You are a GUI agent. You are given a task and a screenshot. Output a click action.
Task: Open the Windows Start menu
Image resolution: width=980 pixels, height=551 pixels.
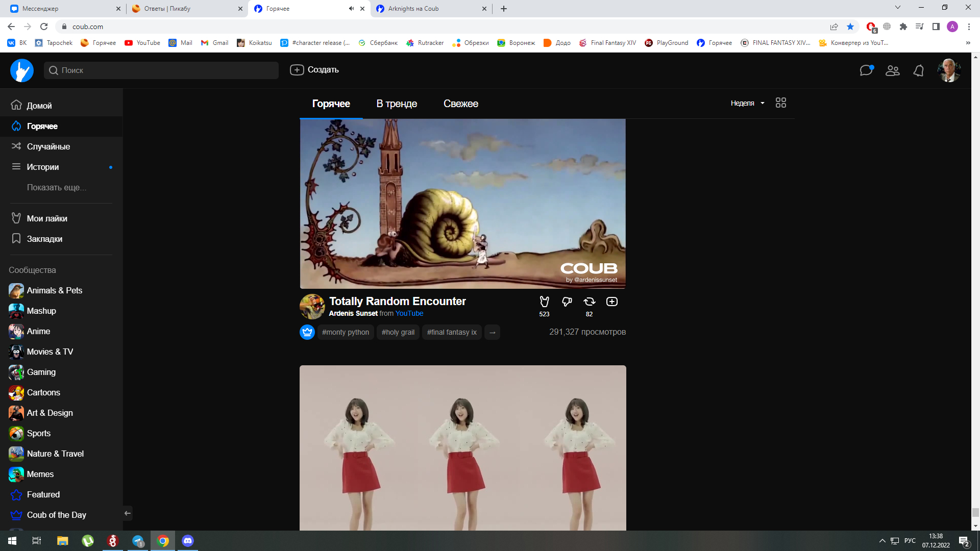(12, 541)
